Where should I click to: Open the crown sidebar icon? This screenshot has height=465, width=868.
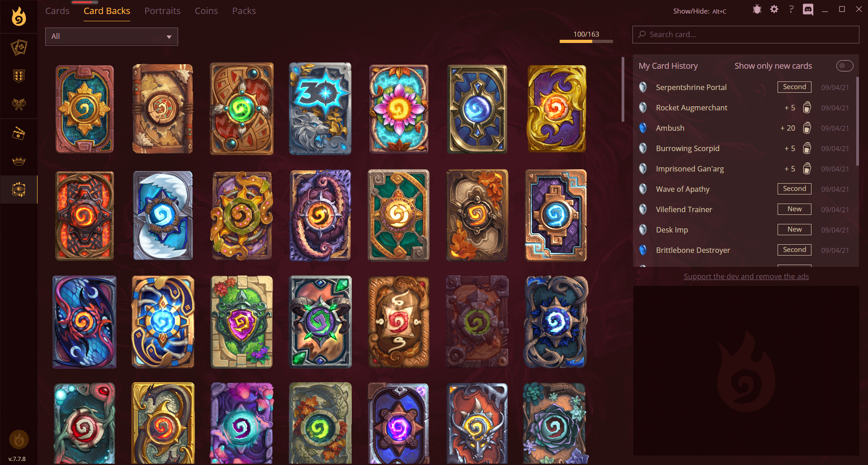(x=19, y=161)
